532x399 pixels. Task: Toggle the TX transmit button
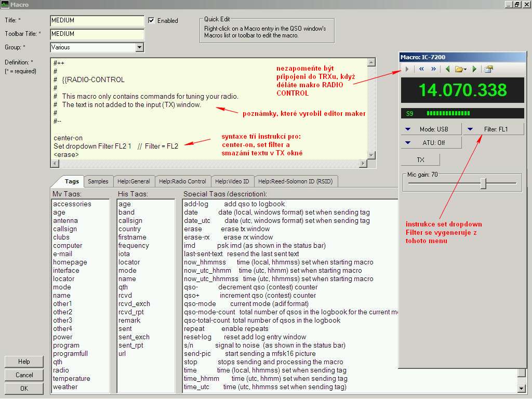(x=420, y=159)
